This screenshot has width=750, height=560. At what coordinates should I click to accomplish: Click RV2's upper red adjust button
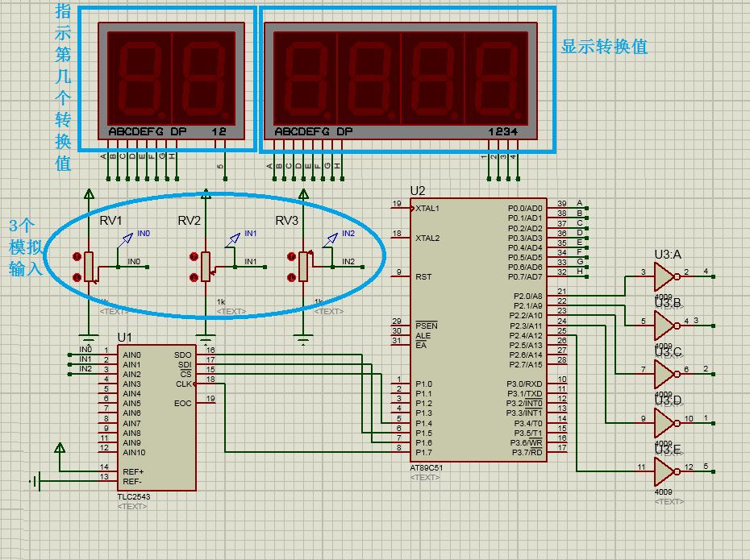(x=194, y=256)
